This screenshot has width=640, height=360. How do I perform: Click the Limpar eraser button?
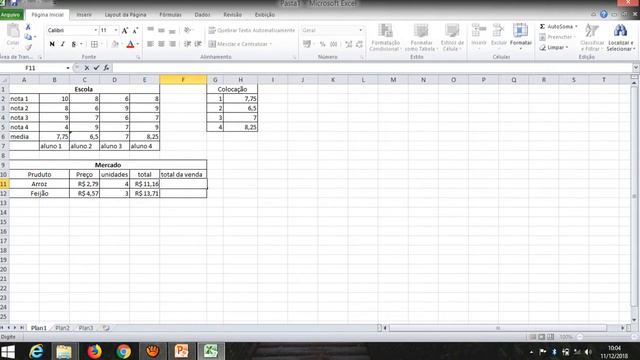(553, 48)
